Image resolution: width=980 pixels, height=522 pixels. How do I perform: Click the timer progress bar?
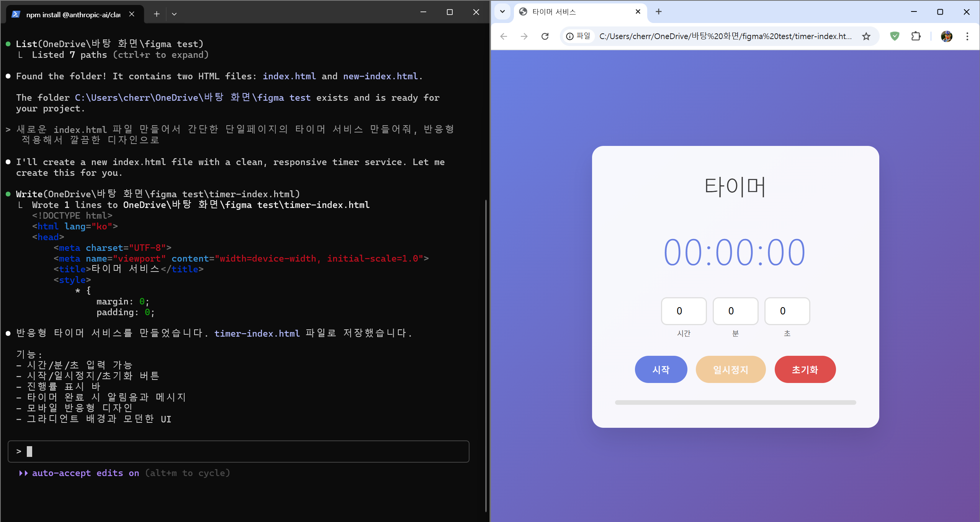(735, 403)
